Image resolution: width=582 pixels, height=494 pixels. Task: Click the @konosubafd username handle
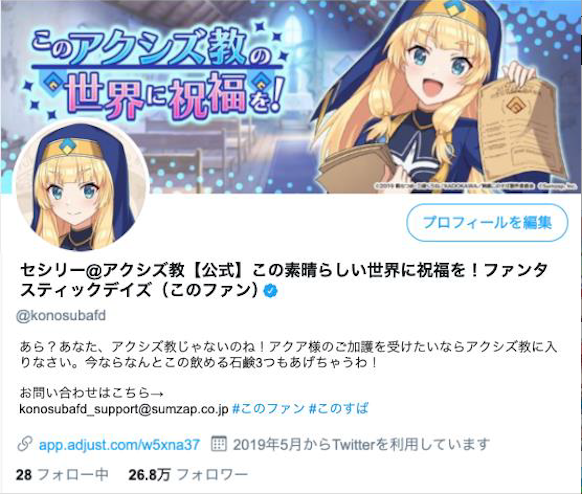pos(61,316)
